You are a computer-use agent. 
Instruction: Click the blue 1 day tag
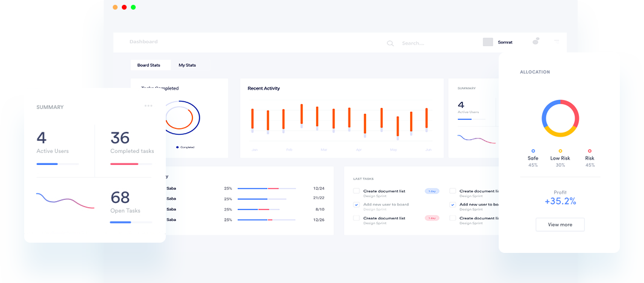[x=432, y=191]
